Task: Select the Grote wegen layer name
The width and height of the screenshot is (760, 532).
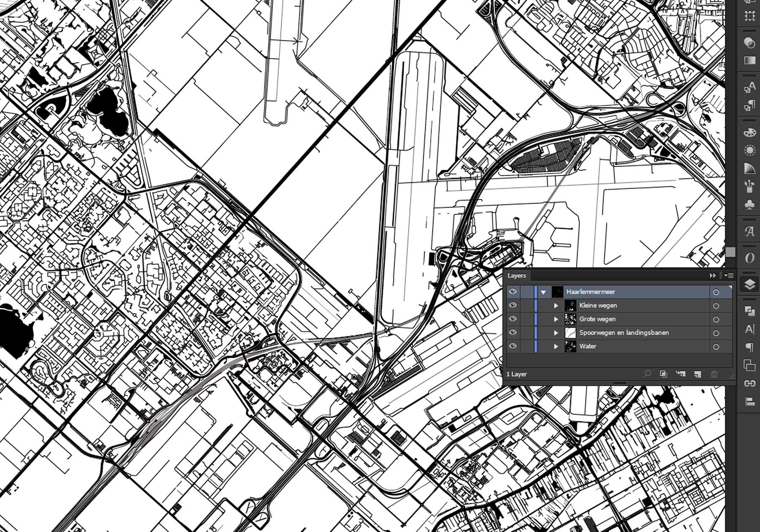Action: pyautogui.click(x=597, y=319)
